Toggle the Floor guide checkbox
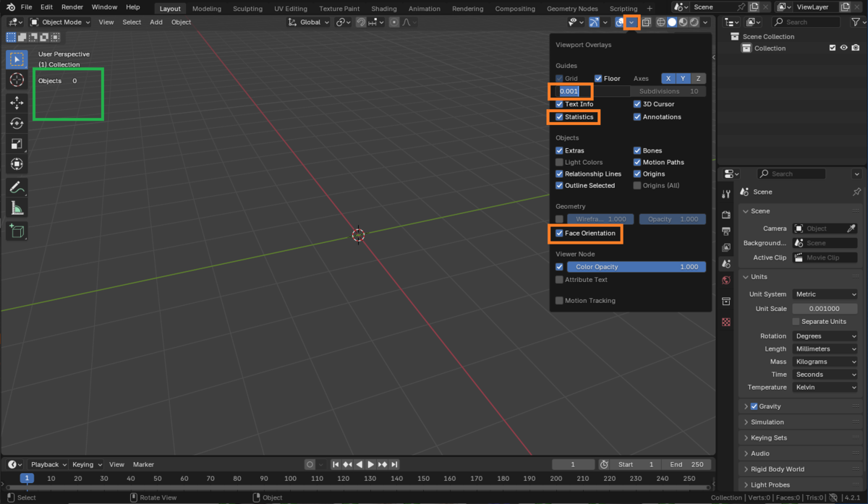868x504 pixels. click(598, 79)
